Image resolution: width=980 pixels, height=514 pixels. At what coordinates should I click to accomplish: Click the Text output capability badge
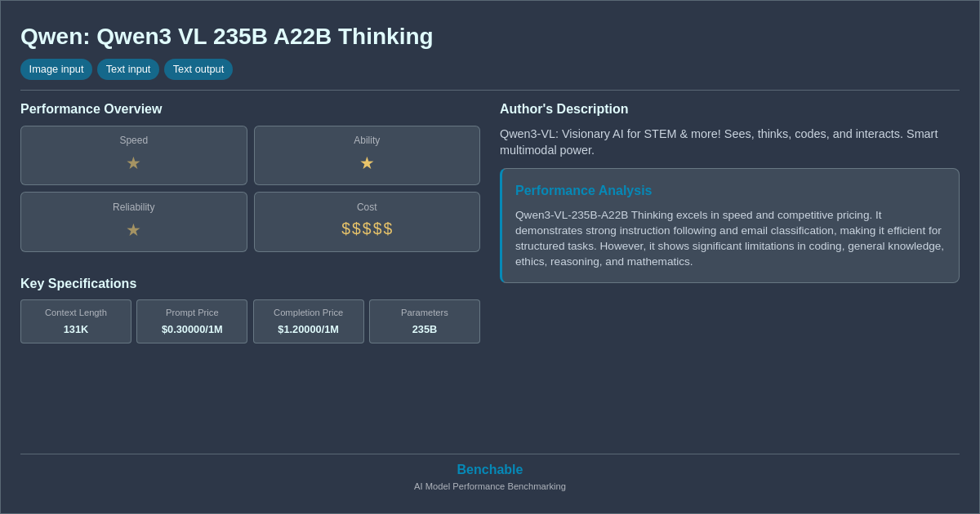coord(198,69)
